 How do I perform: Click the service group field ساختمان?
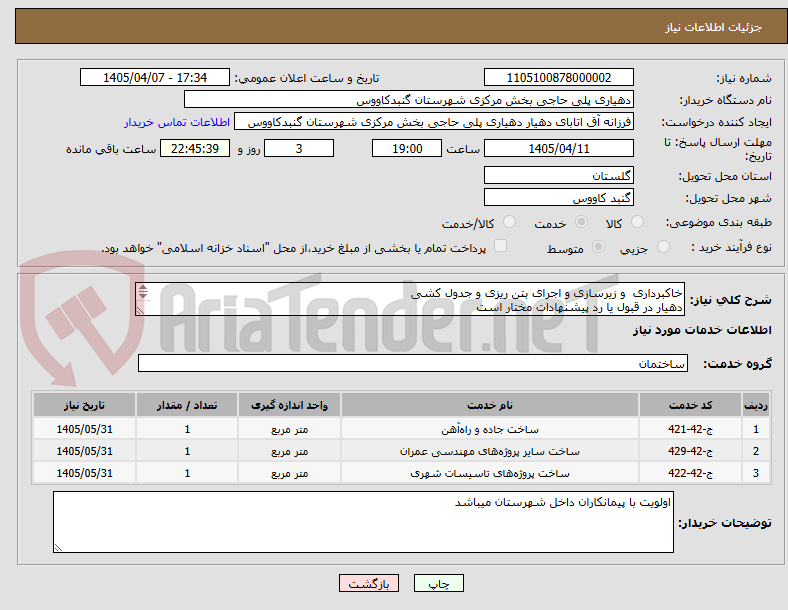click(x=413, y=363)
